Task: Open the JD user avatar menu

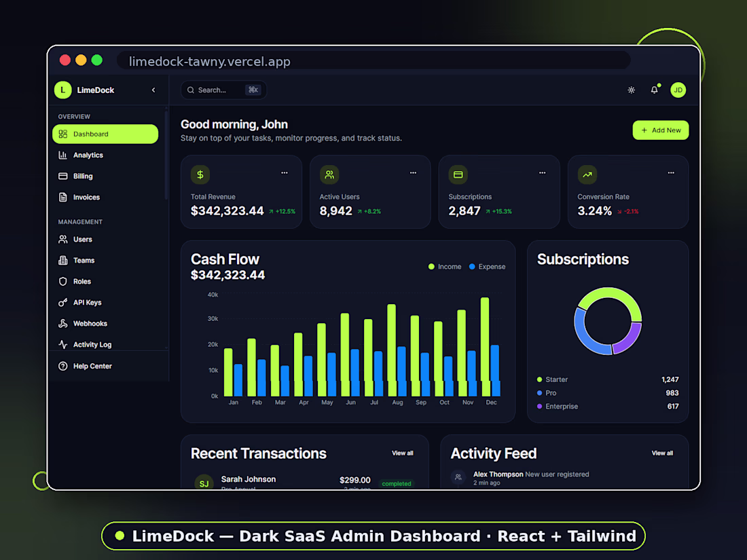Action: click(678, 90)
